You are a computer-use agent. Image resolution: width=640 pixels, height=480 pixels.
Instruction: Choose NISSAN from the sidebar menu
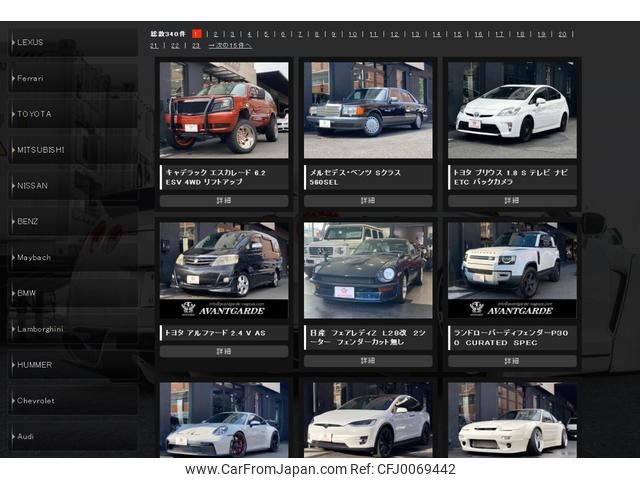point(73,186)
